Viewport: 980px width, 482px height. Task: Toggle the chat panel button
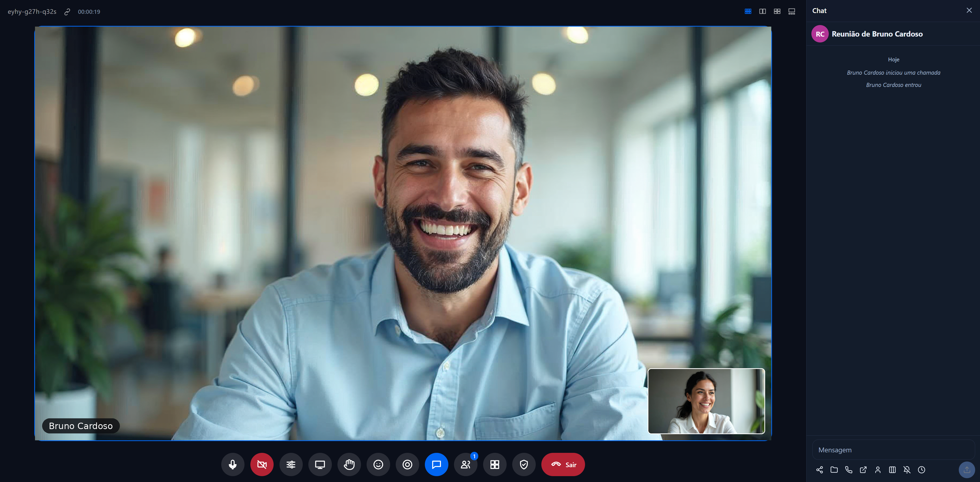click(436, 464)
